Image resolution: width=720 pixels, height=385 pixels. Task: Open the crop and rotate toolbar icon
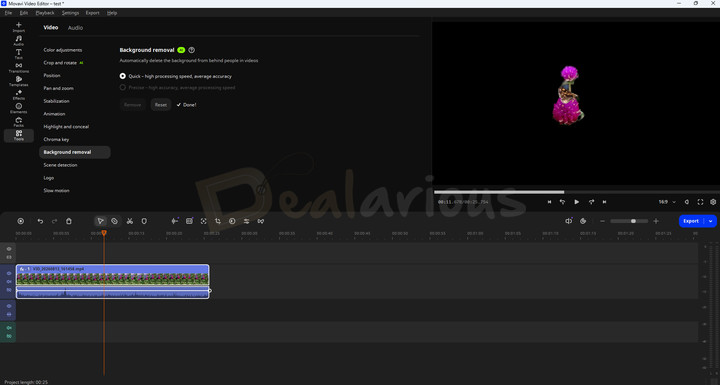point(218,221)
